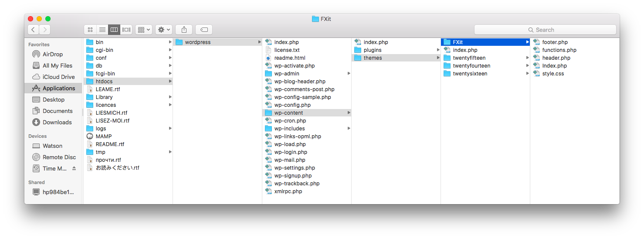Image resolution: width=644 pixels, height=239 pixels.
Task: Select the wp-content folder
Action: coord(307,113)
